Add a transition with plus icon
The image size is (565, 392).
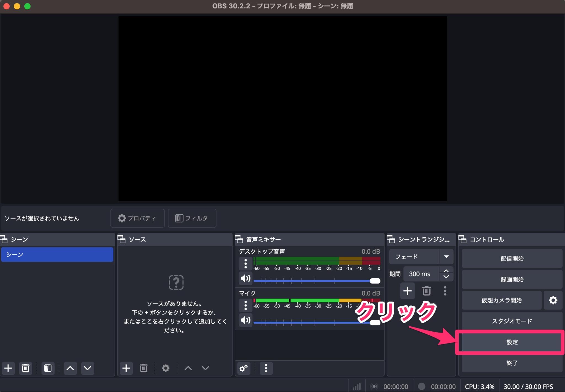pos(407,291)
